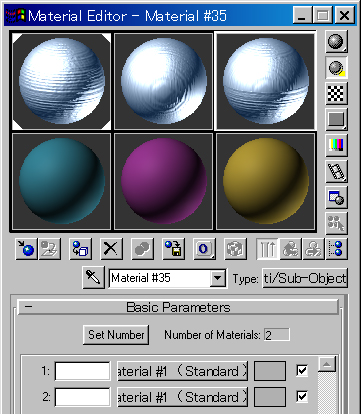Click Put Material to Scene icon

point(50,249)
